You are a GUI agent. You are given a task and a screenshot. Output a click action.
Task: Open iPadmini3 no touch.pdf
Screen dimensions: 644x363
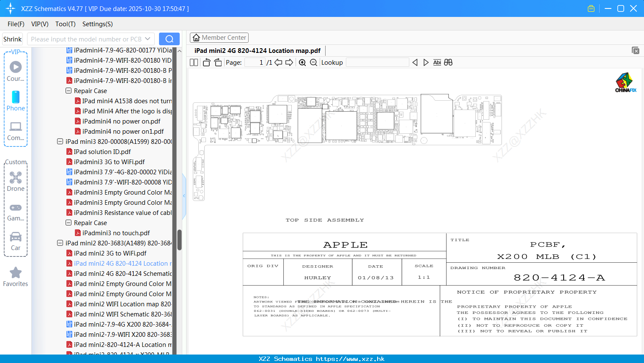[x=112, y=233]
